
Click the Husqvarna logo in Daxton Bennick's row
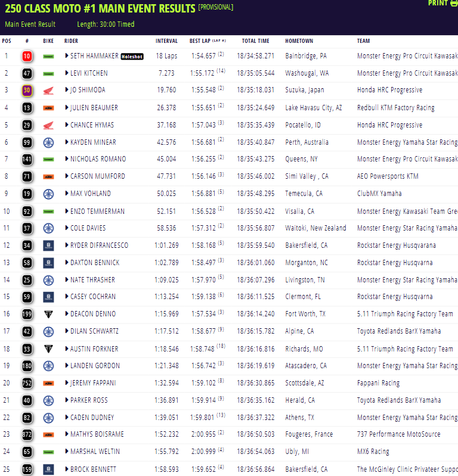tap(48, 263)
